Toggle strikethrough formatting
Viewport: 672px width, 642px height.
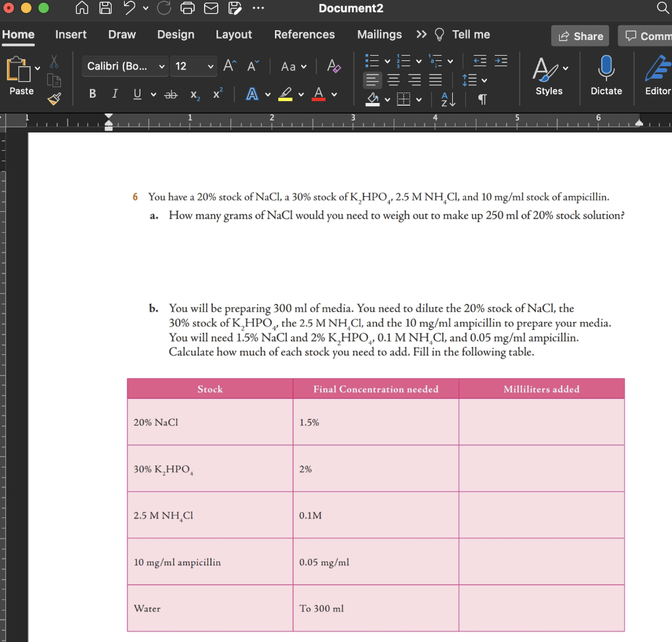tap(170, 93)
